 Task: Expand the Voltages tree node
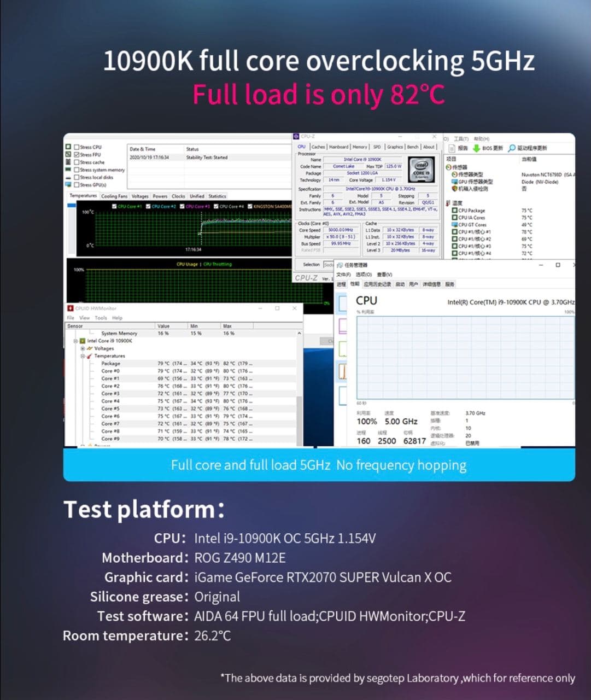click(x=83, y=348)
